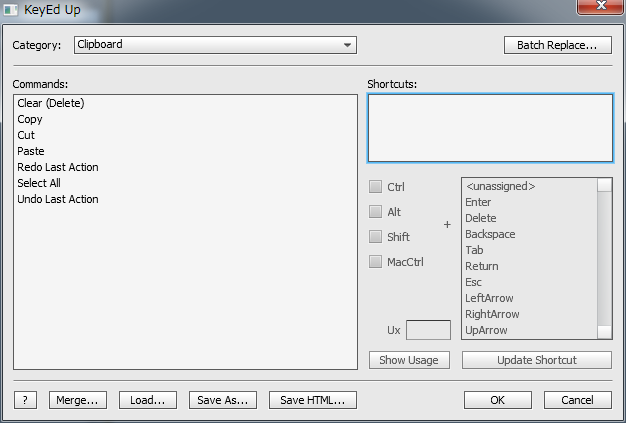Close the KeyEd Up window
Image resolution: width=626 pixels, height=423 pixels.
(x=601, y=6)
